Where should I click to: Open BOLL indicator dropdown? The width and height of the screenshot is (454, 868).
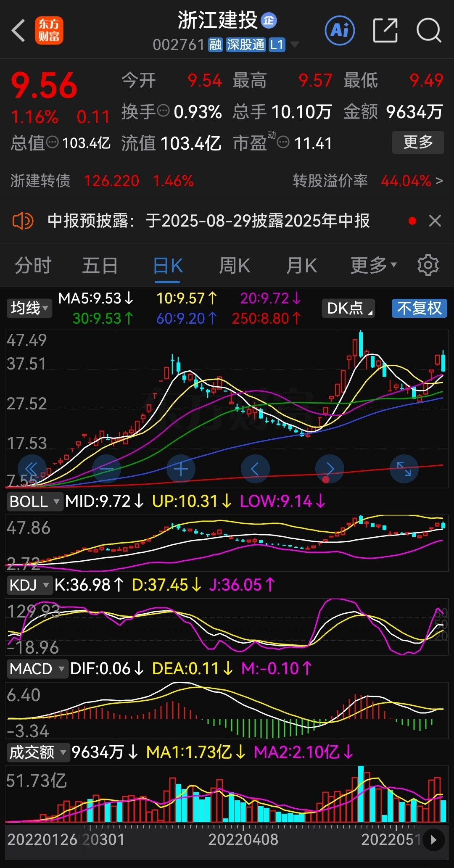35,501
